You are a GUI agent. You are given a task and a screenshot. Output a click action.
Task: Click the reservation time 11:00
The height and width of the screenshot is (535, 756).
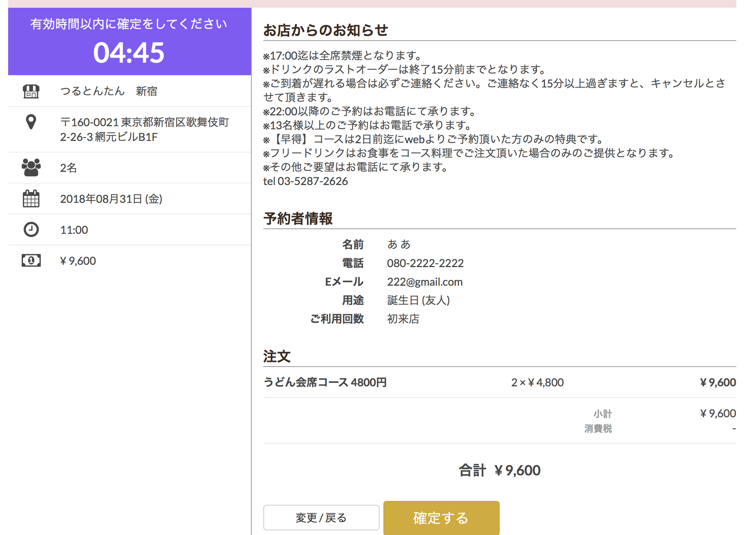coord(74,230)
